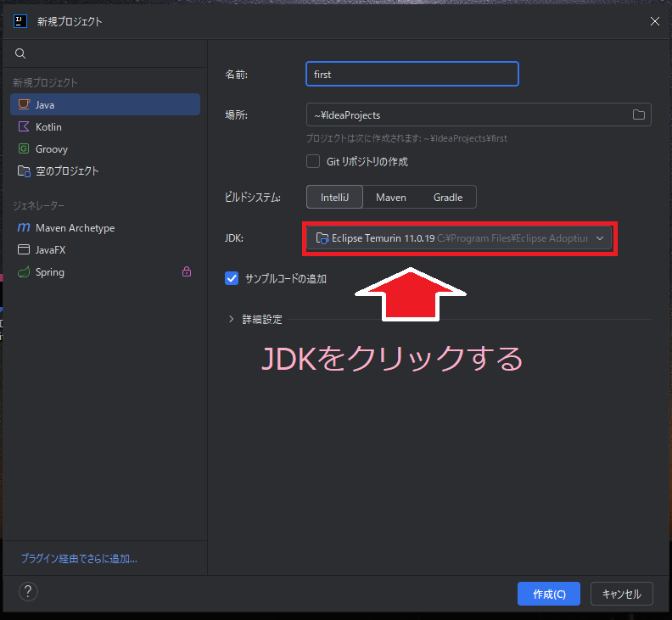Choose Maven build system

pos(391,197)
